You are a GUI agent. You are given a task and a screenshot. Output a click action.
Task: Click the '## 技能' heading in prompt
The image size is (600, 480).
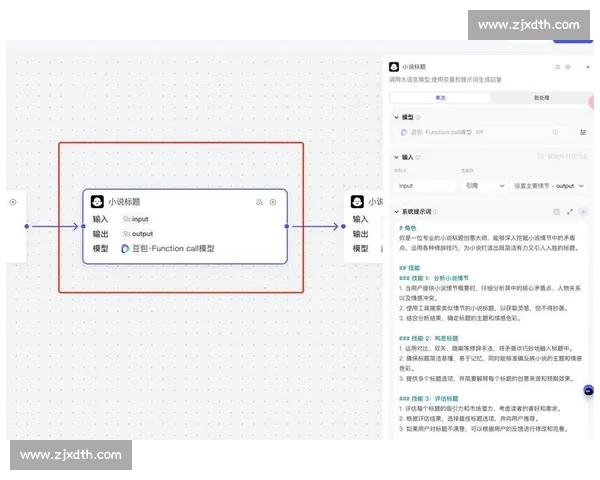click(409, 268)
